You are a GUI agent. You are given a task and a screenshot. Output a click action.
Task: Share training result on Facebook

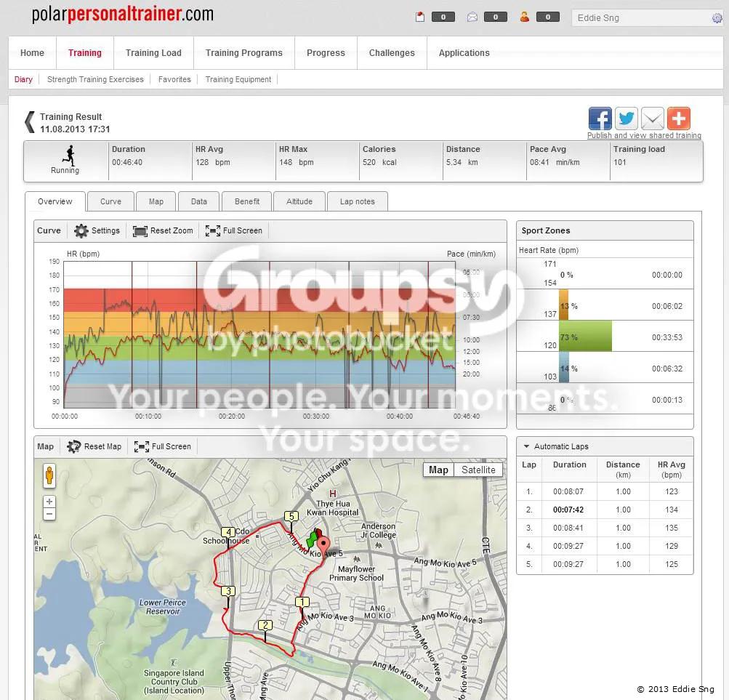click(x=600, y=118)
